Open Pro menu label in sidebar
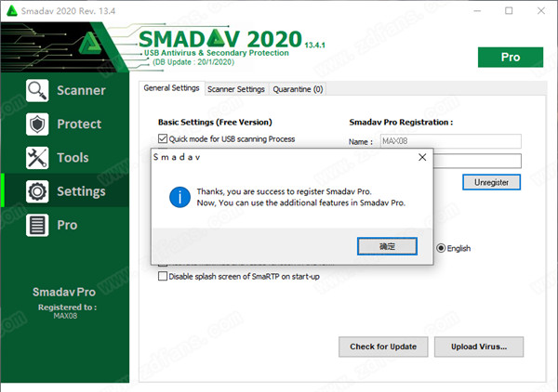 click(x=67, y=225)
